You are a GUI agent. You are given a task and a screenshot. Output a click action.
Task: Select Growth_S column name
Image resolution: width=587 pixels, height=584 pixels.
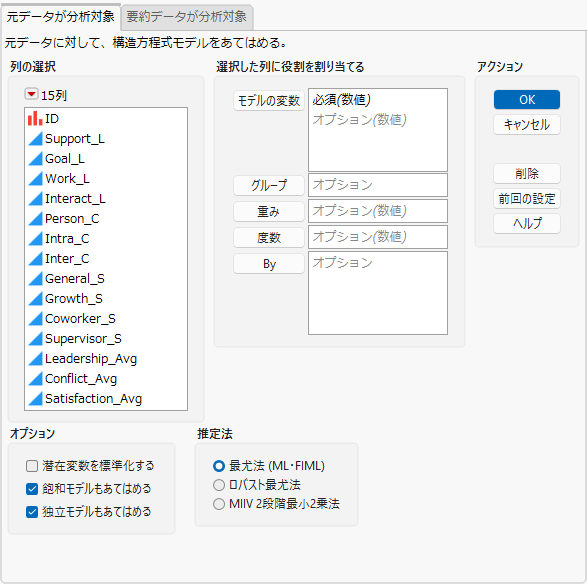click(74, 299)
